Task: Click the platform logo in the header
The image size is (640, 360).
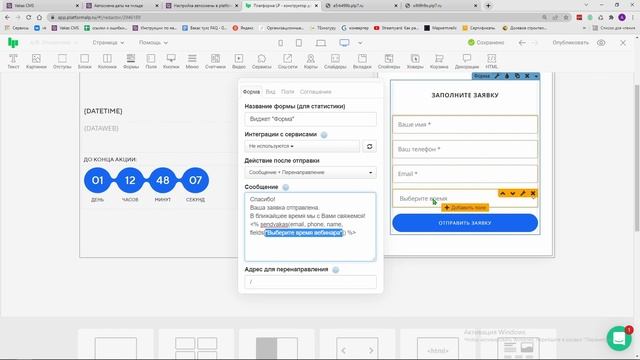Action: (x=13, y=42)
